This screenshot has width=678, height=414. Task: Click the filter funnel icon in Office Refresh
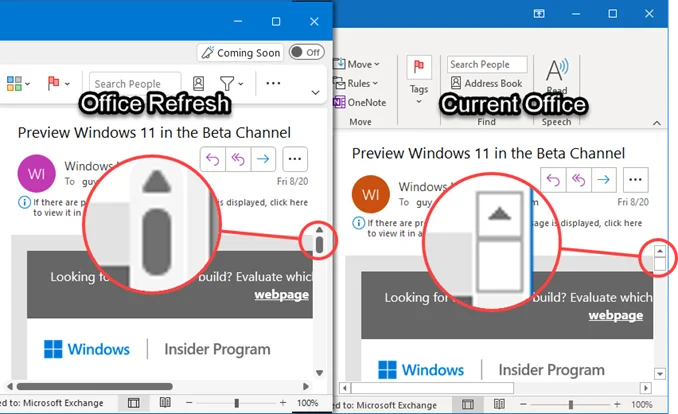click(227, 83)
